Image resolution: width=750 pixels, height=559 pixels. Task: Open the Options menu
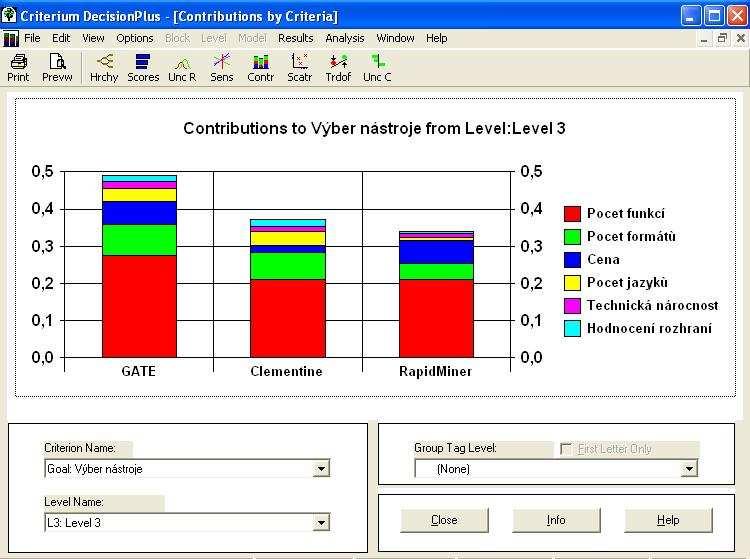[135, 38]
